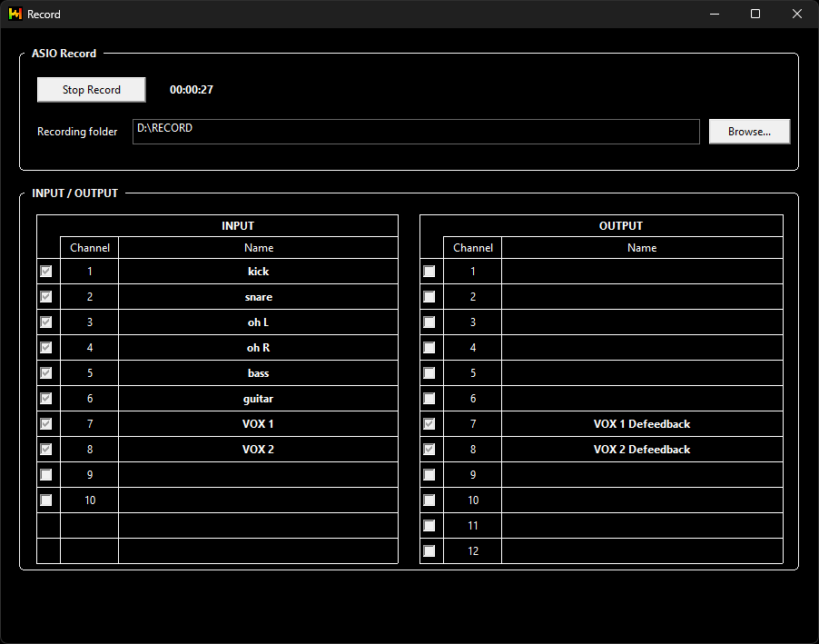Tick output channel 4 checkbox
The width and height of the screenshot is (819, 644).
(429, 348)
